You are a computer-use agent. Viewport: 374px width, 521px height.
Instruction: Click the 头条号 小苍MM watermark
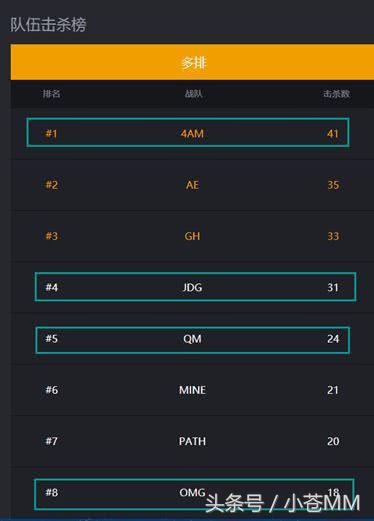(283, 503)
